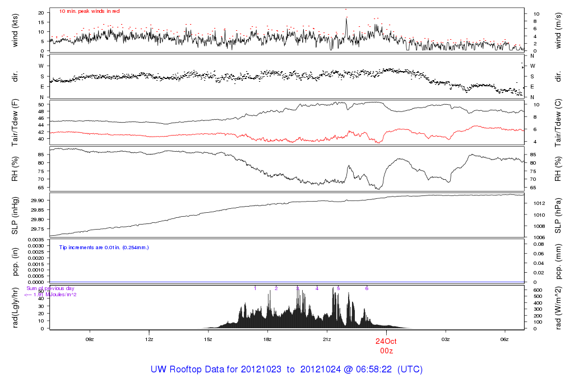
Task: Click the 'wind (m/s)' right axis label
Action: click(x=559, y=30)
